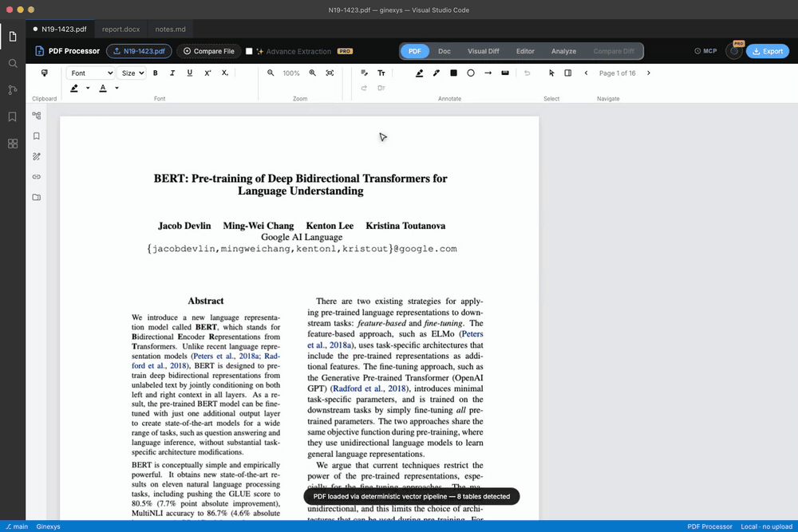Click the redo icon below text tools
This screenshot has width=798, height=532.
[x=364, y=88]
